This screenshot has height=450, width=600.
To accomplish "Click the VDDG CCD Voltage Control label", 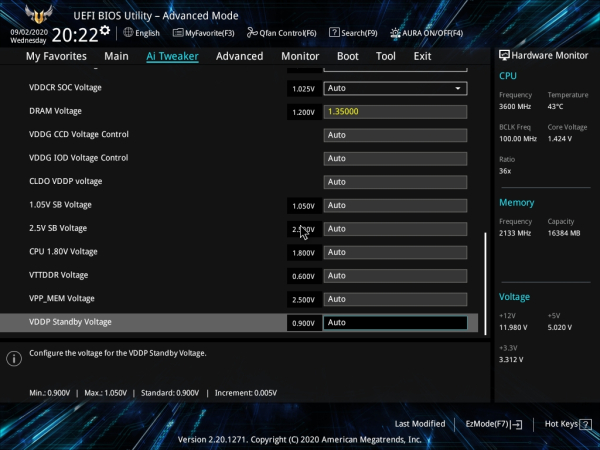I will pyautogui.click(x=79, y=135).
